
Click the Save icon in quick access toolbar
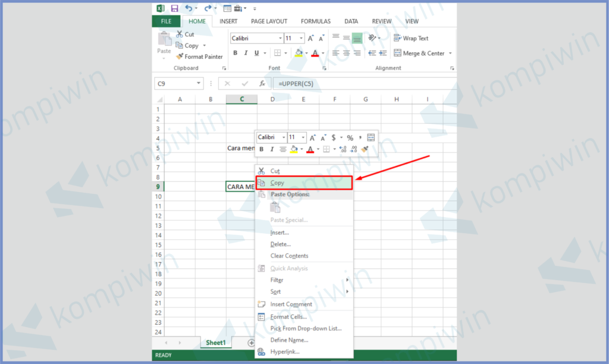point(174,8)
